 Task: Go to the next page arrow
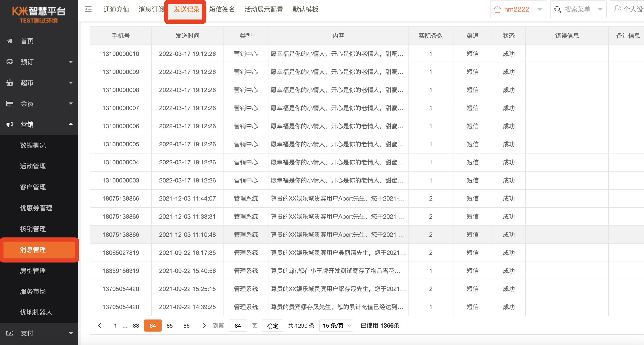(x=204, y=325)
